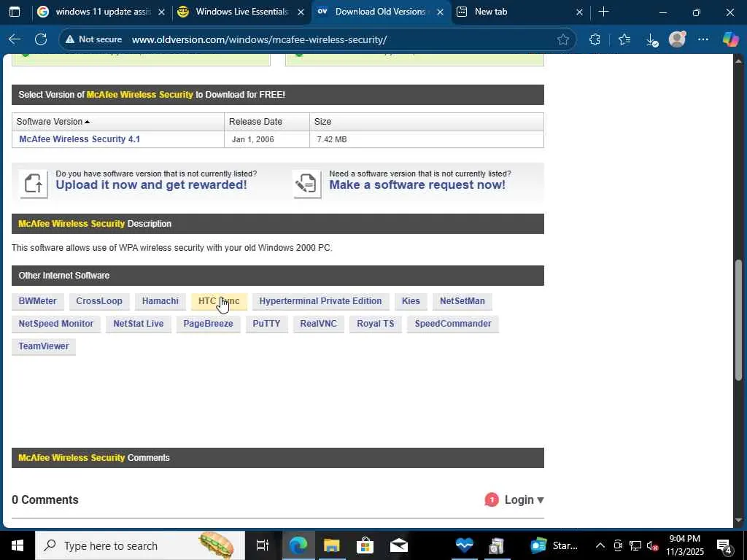Click the Type here to search box
This screenshot has height=560, width=747.
(x=140, y=545)
